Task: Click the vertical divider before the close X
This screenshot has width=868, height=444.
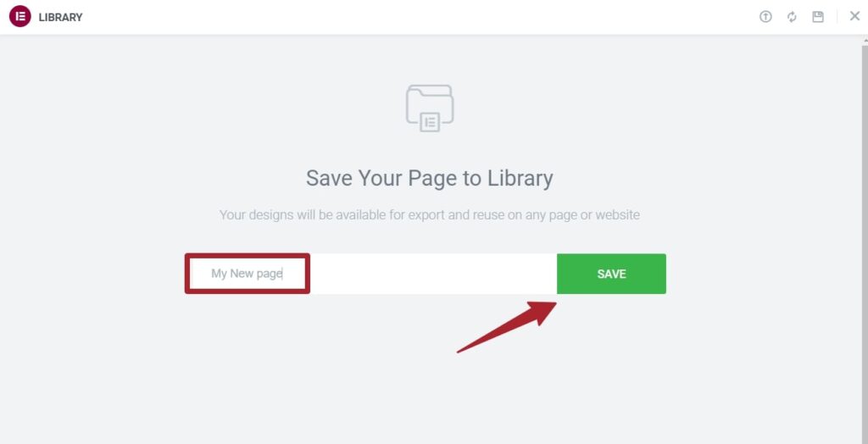Action: click(837, 17)
